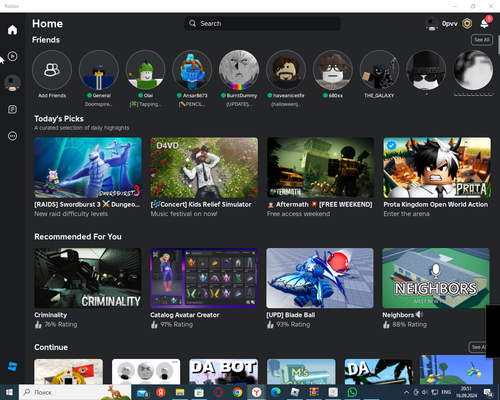Click '93% Rating' under Blade Ball

pos(293,324)
